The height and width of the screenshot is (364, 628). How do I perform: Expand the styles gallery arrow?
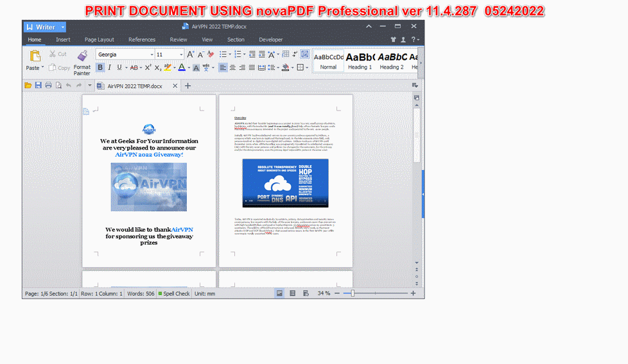(x=420, y=63)
